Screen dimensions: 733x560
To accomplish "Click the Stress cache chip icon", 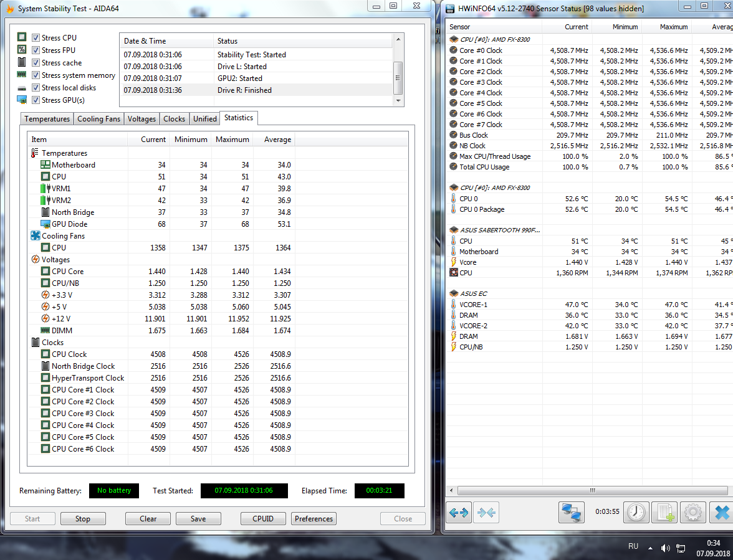I will coord(22,62).
